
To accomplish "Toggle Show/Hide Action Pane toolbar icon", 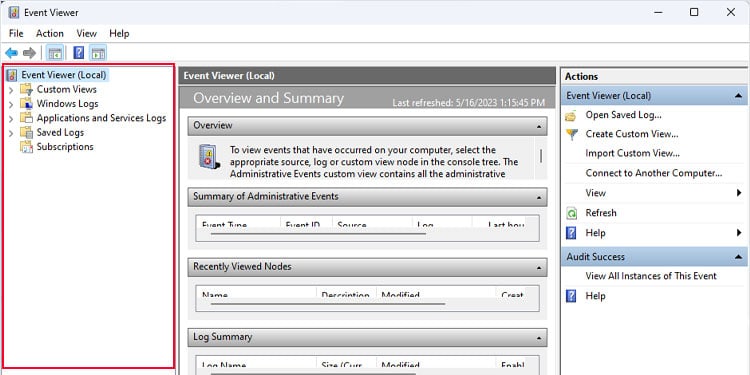I will (98, 53).
